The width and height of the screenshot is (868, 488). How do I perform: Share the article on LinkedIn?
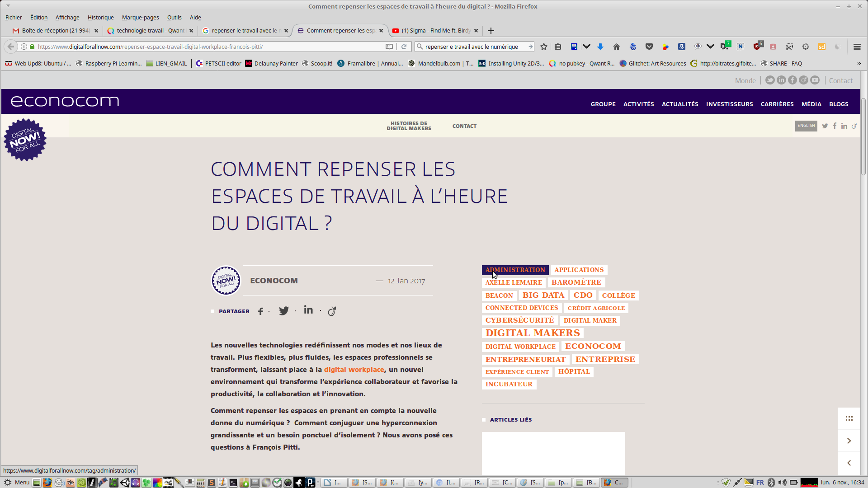(x=308, y=310)
